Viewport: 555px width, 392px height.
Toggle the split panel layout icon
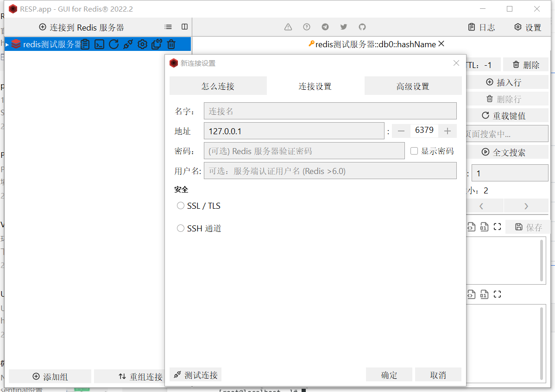tap(184, 27)
